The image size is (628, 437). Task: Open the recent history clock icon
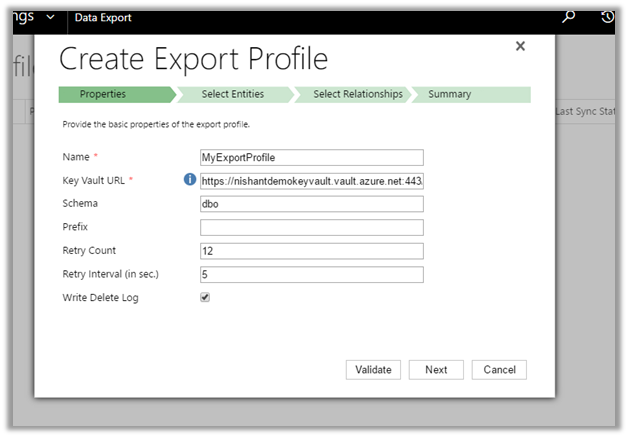point(607,17)
